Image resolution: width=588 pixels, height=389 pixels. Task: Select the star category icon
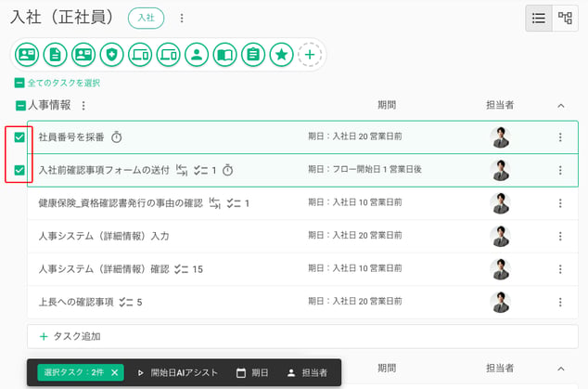[x=282, y=55]
